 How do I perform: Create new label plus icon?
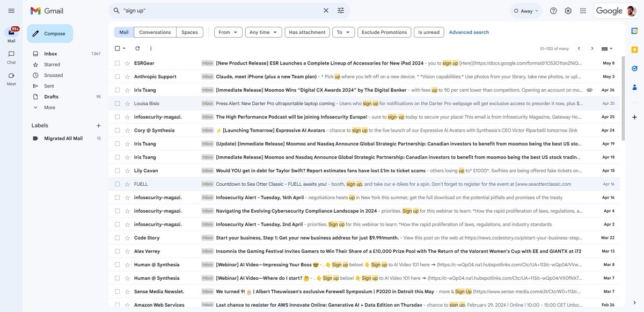(98, 126)
